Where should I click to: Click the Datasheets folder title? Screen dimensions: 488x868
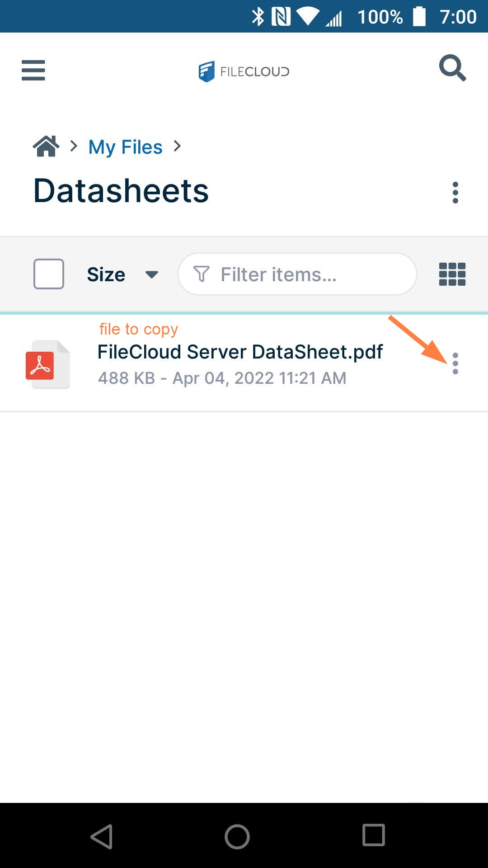click(121, 191)
